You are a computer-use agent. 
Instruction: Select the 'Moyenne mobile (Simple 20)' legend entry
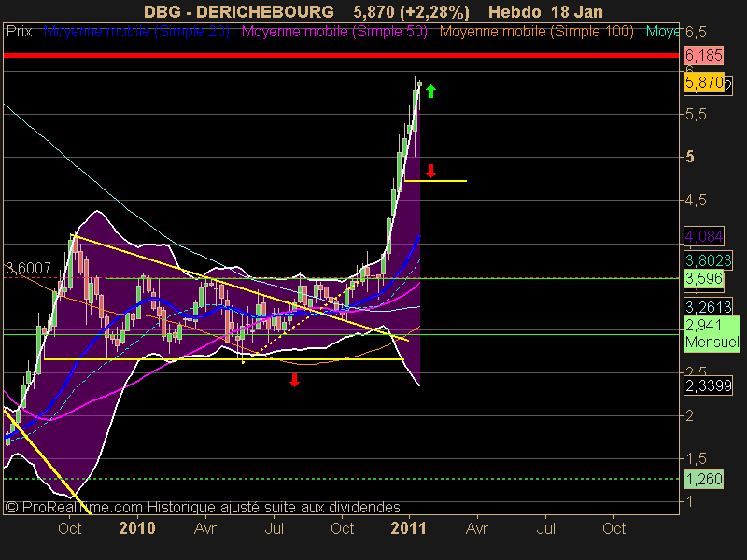pyautogui.click(x=136, y=32)
